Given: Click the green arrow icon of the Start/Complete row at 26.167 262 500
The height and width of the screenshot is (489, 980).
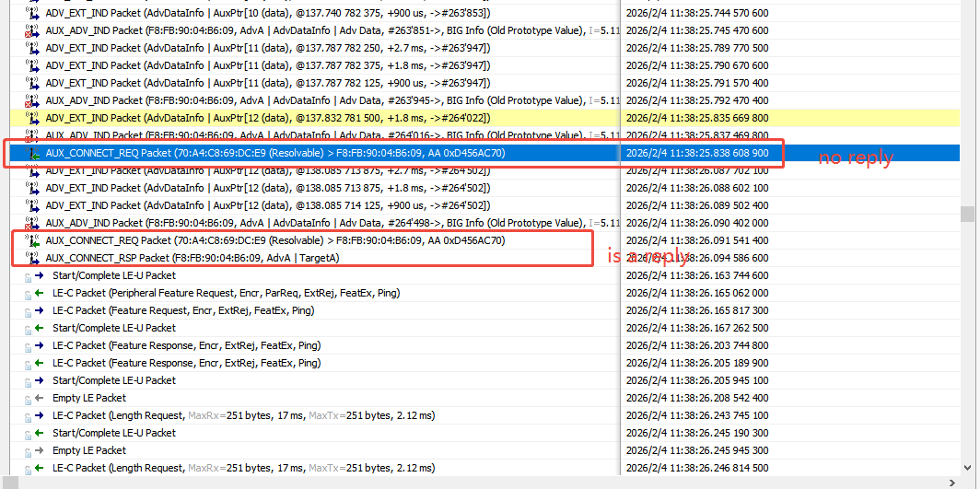Looking at the screenshot, I should tap(40, 328).
